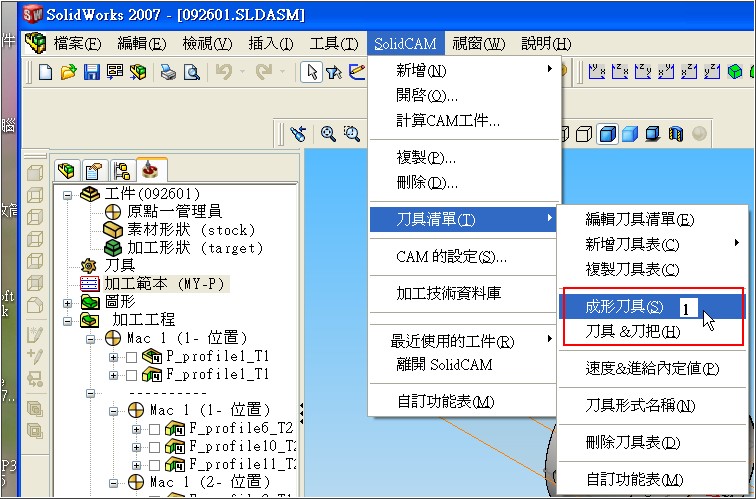Click the New document icon
The image size is (756, 499).
pos(45,71)
